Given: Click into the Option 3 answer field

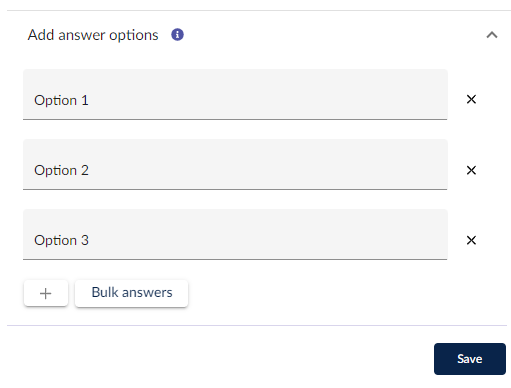Looking at the screenshot, I should point(235,234).
